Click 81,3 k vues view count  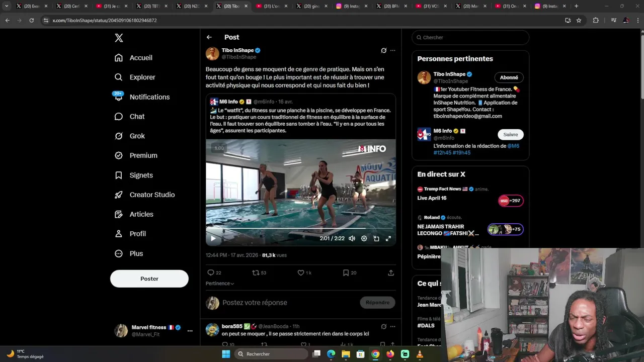point(274,255)
